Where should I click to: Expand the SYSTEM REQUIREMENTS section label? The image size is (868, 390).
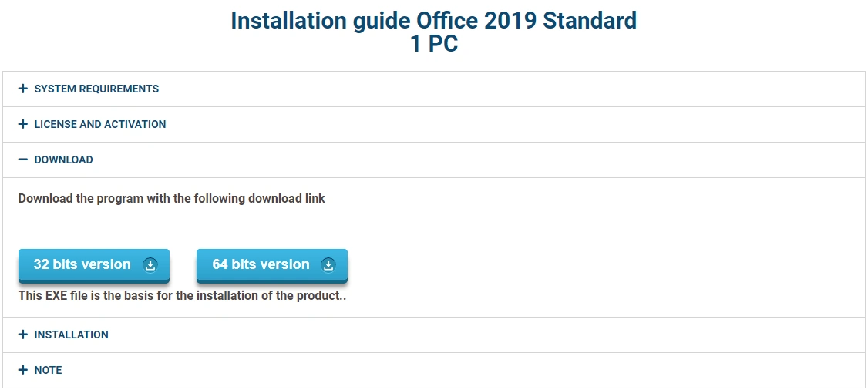tap(96, 89)
